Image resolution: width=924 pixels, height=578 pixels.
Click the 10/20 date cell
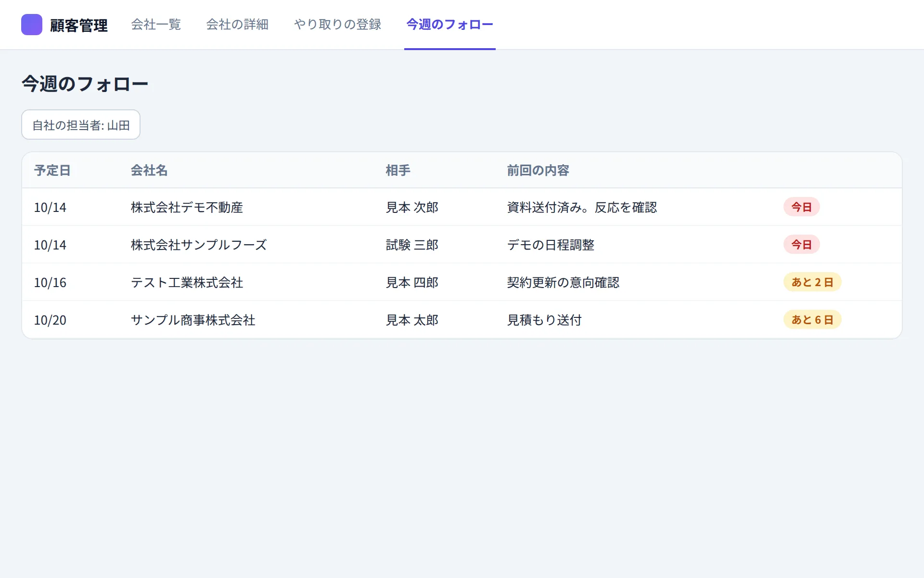pyautogui.click(x=50, y=320)
